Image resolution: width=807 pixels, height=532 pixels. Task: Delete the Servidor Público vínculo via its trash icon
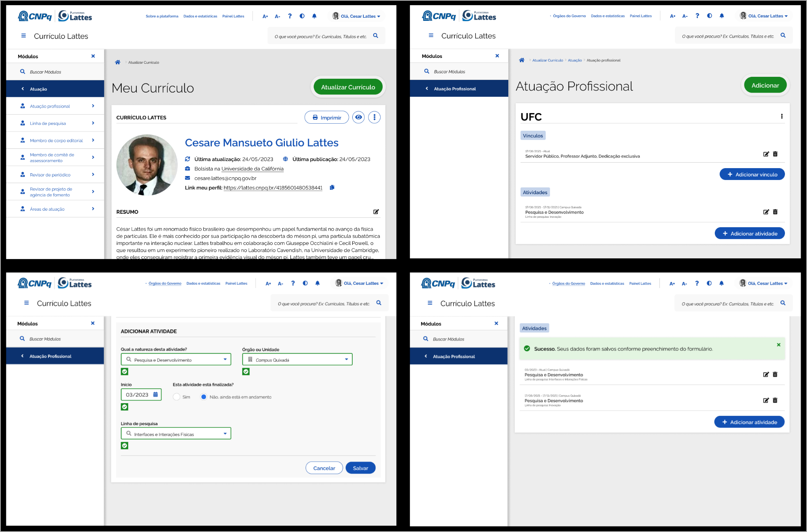click(775, 154)
